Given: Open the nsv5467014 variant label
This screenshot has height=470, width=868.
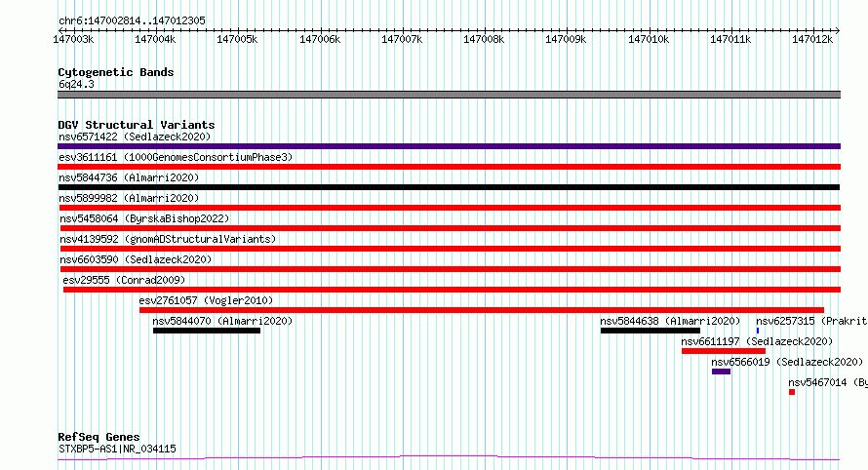Looking at the screenshot, I should [x=828, y=382].
